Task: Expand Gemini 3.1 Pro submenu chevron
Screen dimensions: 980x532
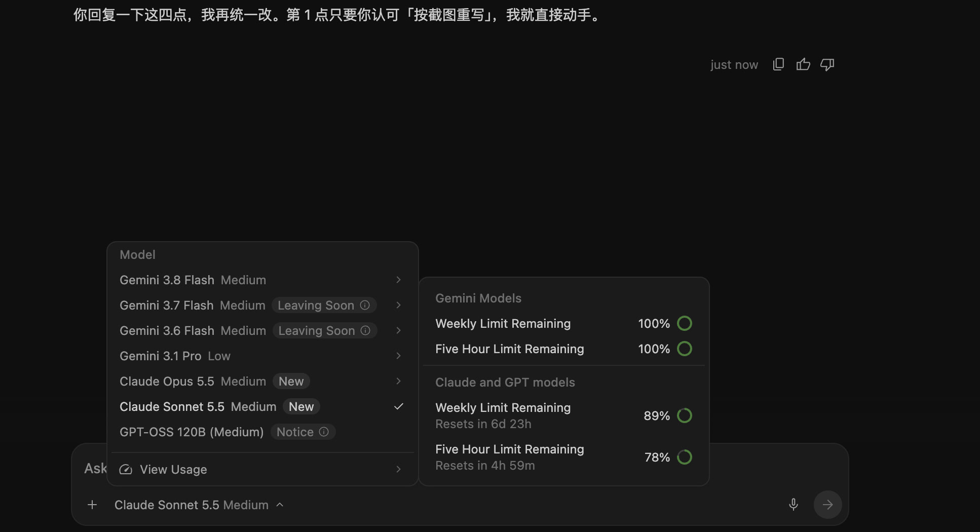Action: coord(398,356)
